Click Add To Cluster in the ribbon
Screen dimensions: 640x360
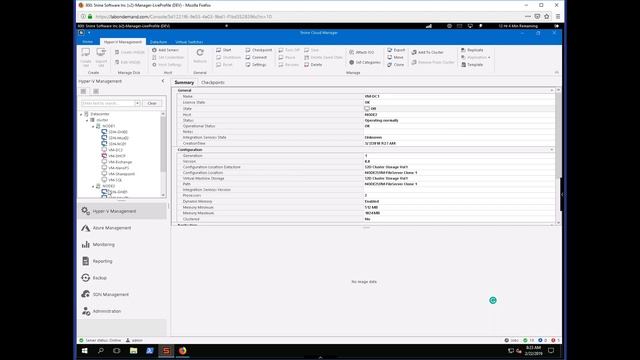[x=427, y=52]
